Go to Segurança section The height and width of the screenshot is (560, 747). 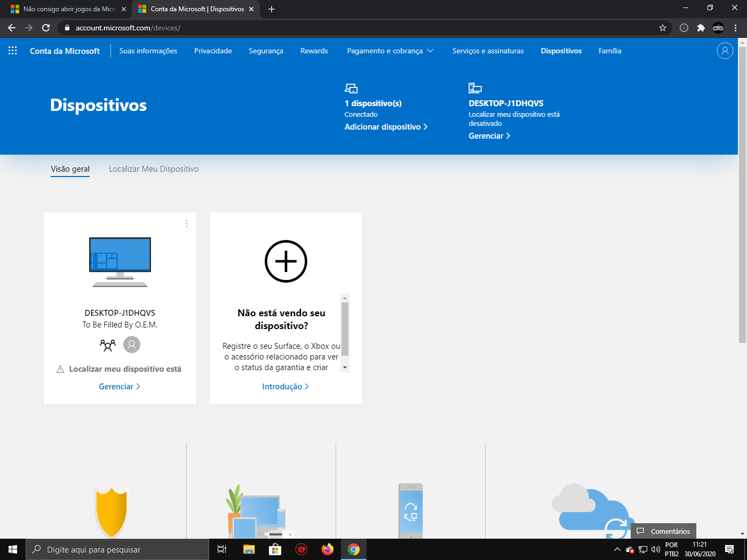pos(266,51)
